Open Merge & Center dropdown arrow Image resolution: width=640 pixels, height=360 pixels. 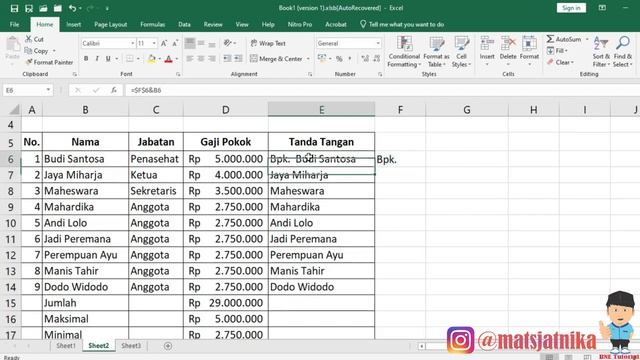click(x=308, y=59)
